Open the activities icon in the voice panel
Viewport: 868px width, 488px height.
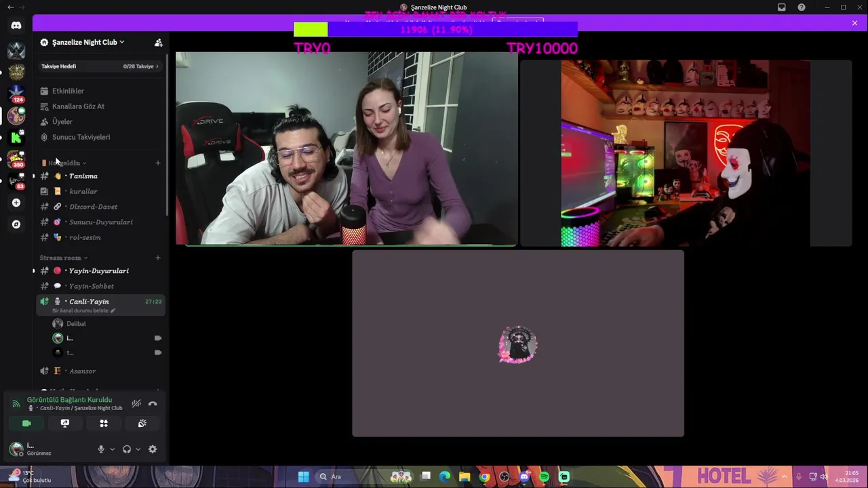104,423
